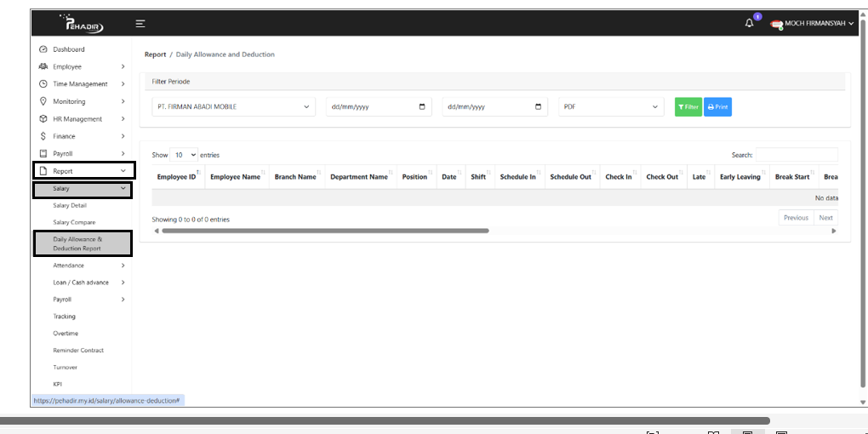Click the user avatar icon
Viewport: 868px width, 434px height.
(x=777, y=25)
